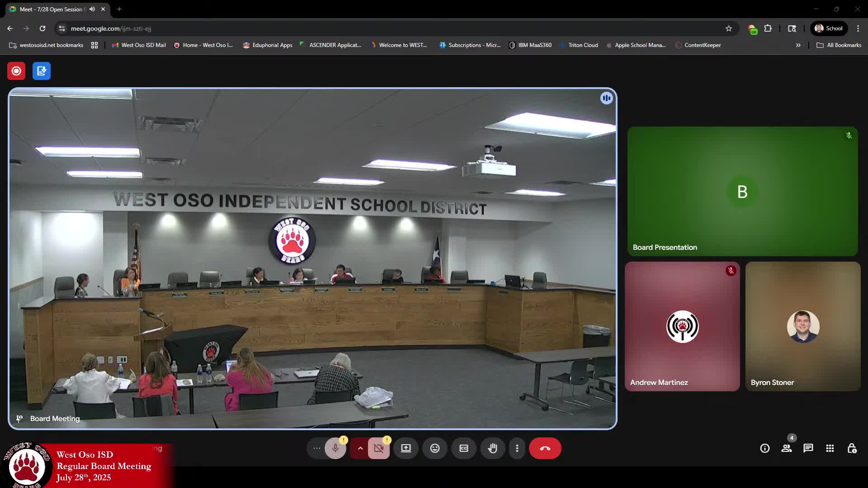Open the blue notes icon
The width and height of the screenshot is (868, 488).
pyautogui.click(x=42, y=71)
